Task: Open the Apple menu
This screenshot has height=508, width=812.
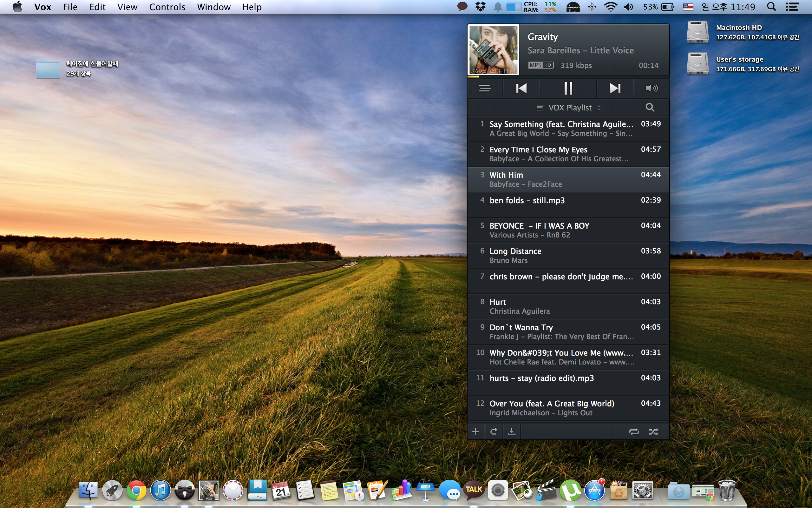Action: (x=17, y=7)
